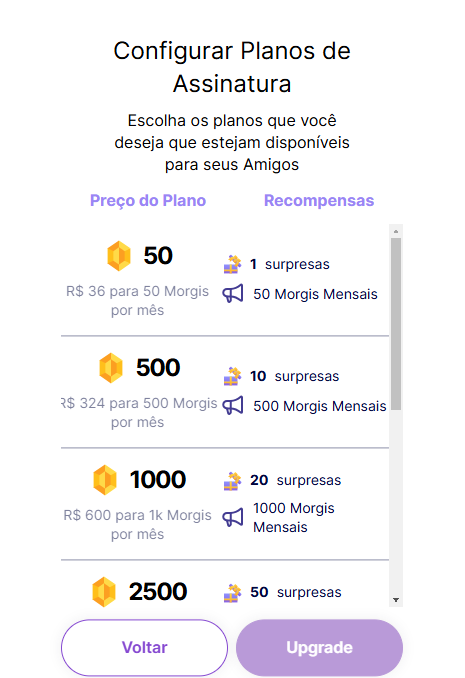The width and height of the screenshot is (465, 678).
Task: Click the gold gem icon beside 2500
Action: (104, 592)
